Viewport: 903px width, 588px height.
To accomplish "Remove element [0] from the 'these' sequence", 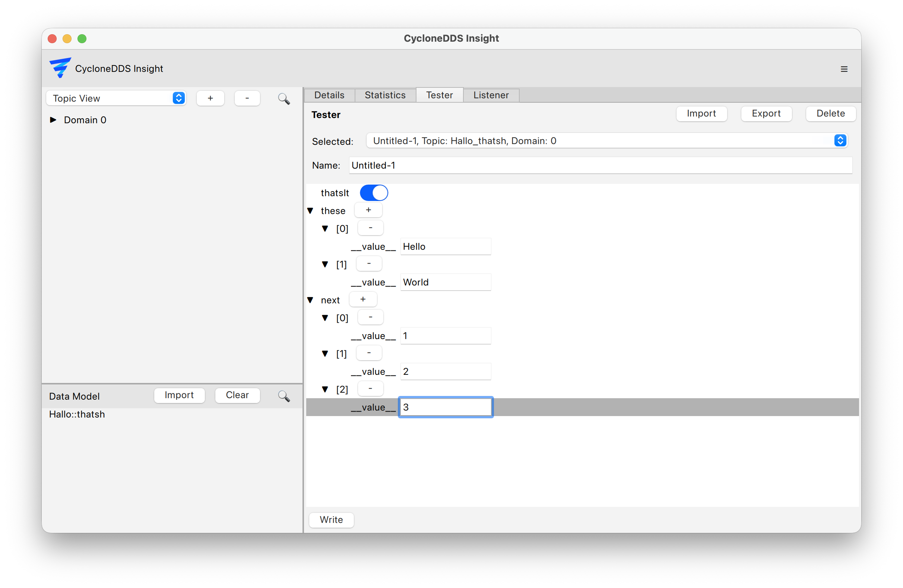I will 370,228.
